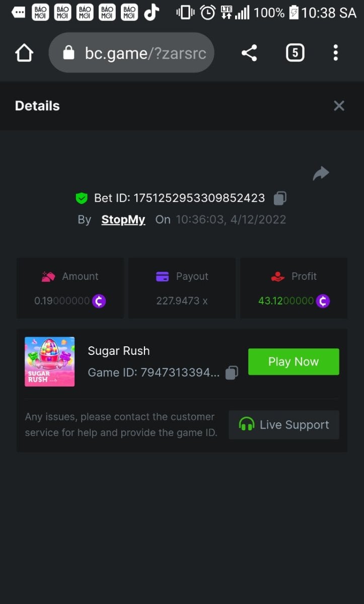Tap the site lock icon in address bar
The height and width of the screenshot is (604, 364).
coord(69,53)
